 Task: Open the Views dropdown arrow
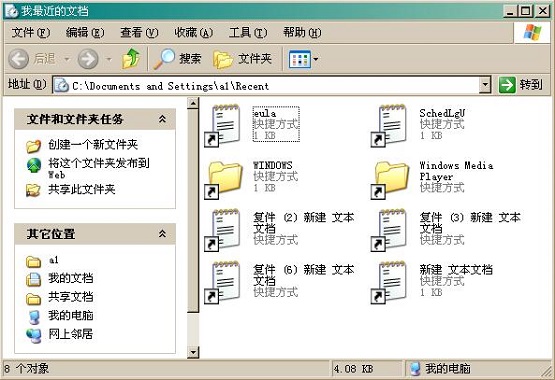(315, 59)
